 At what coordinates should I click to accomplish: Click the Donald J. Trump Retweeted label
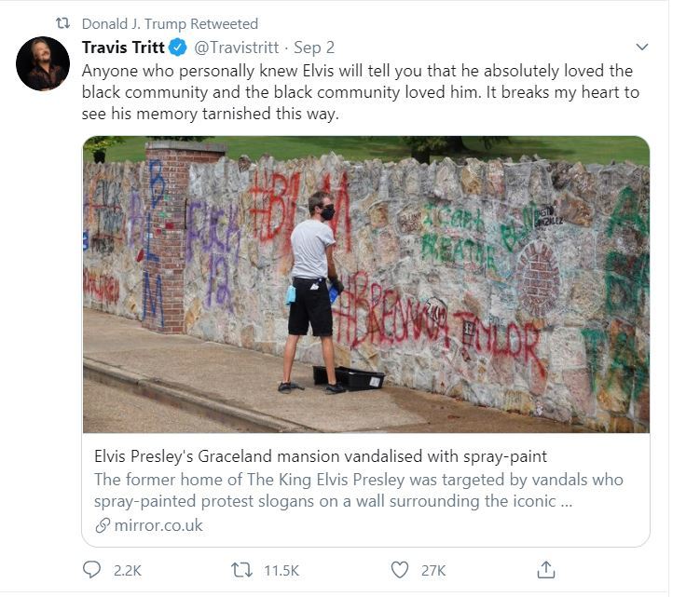pyautogui.click(x=170, y=23)
